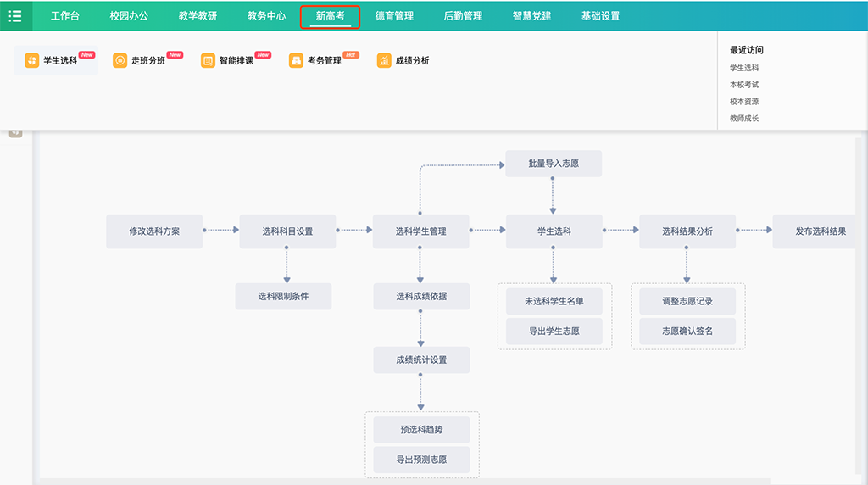Switch to 教务中心 menu
This screenshot has height=485, width=868.
[x=266, y=16]
